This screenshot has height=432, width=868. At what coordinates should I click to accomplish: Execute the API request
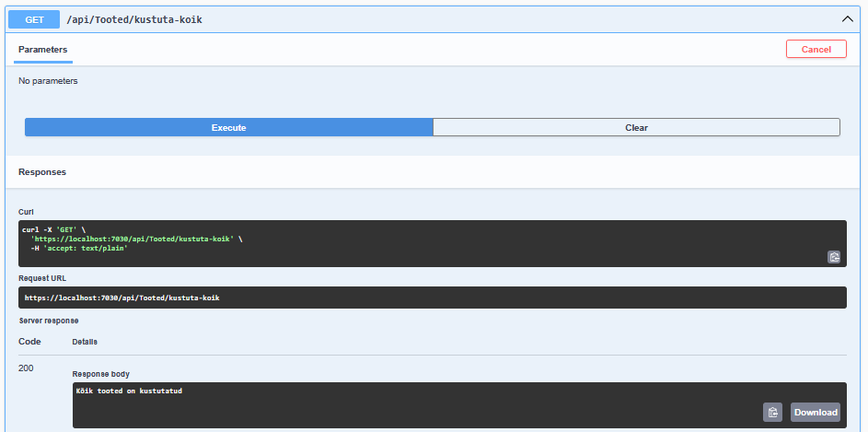[x=228, y=127]
